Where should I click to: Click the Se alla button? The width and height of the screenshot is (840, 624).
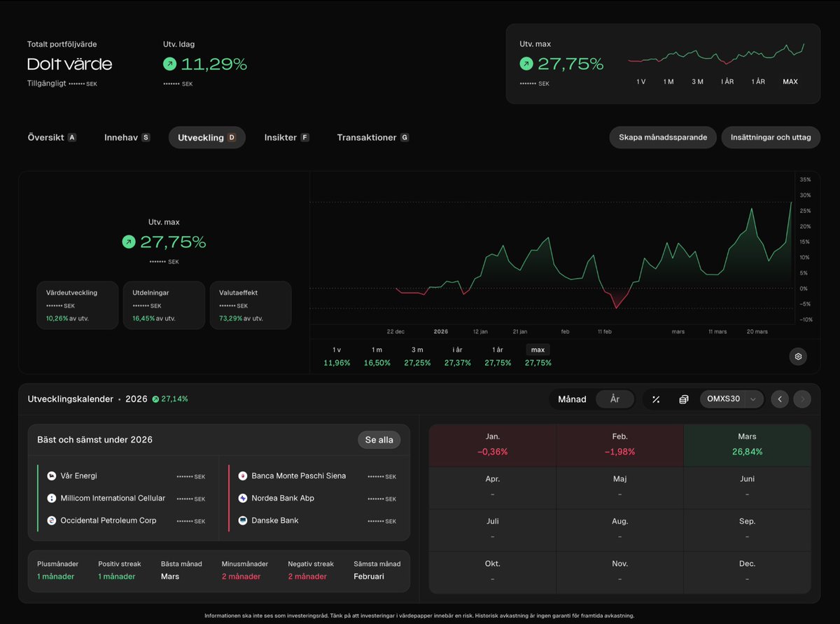[379, 440]
